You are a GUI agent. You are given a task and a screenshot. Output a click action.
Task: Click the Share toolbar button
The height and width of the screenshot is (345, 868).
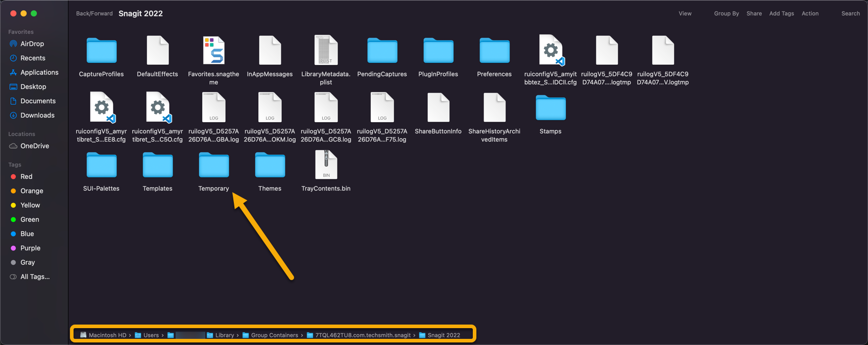point(754,14)
